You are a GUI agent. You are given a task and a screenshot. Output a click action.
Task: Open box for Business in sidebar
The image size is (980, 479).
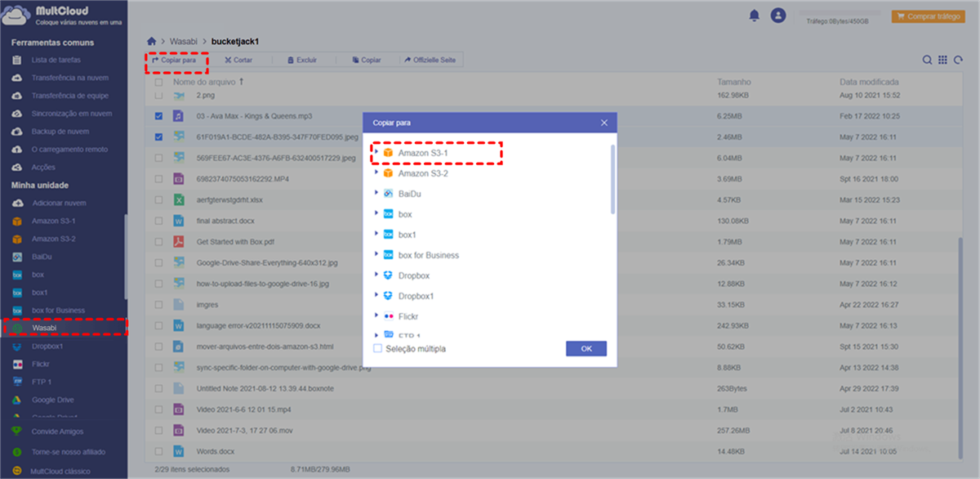pos(59,310)
